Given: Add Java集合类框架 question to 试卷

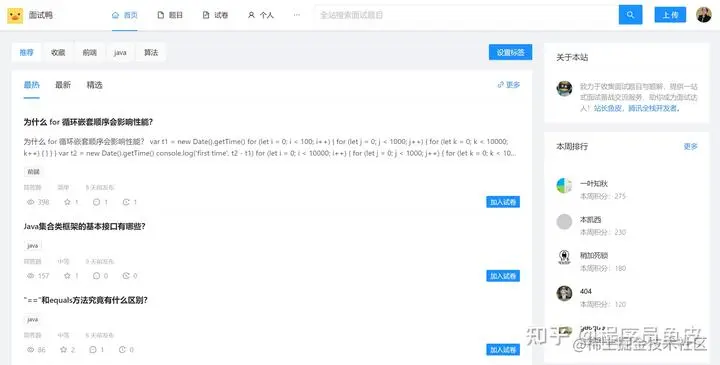Looking at the screenshot, I should [x=503, y=276].
